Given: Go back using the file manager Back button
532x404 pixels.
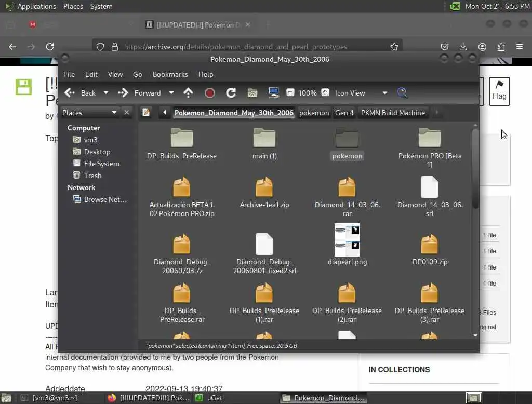Looking at the screenshot, I should click(81, 93).
